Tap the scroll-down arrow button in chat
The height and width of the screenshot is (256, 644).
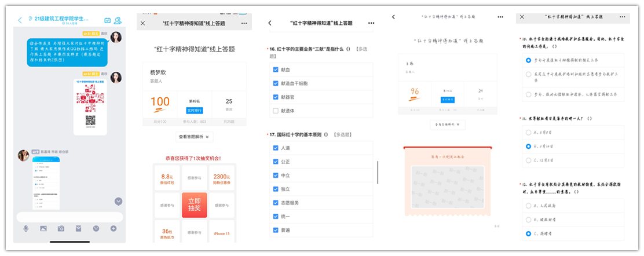point(118,201)
